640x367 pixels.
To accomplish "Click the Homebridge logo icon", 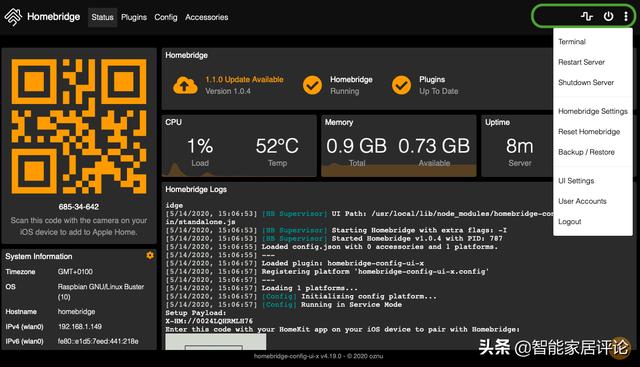I will pyautogui.click(x=13, y=17).
